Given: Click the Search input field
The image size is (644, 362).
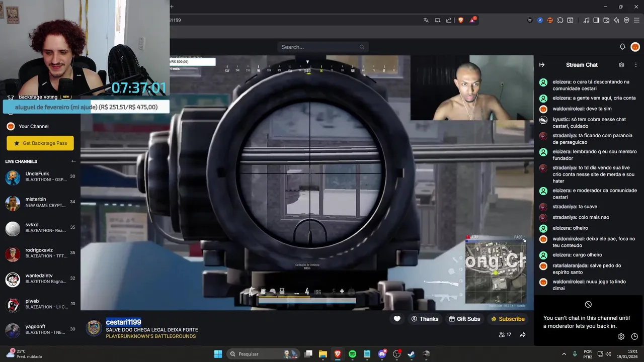Looking at the screenshot, I should [x=323, y=47].
